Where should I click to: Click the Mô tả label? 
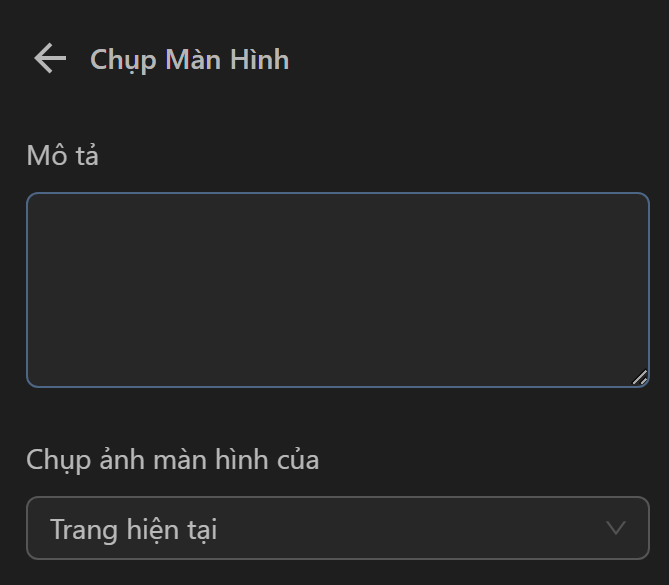(x=62, y=156)
